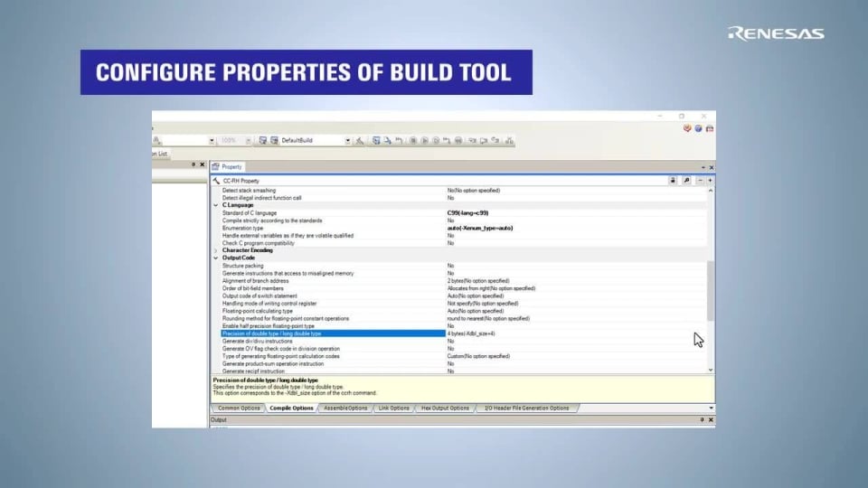Open the Link Options tab
Viewport: 868px width, 488px height.
pos(393,408)
